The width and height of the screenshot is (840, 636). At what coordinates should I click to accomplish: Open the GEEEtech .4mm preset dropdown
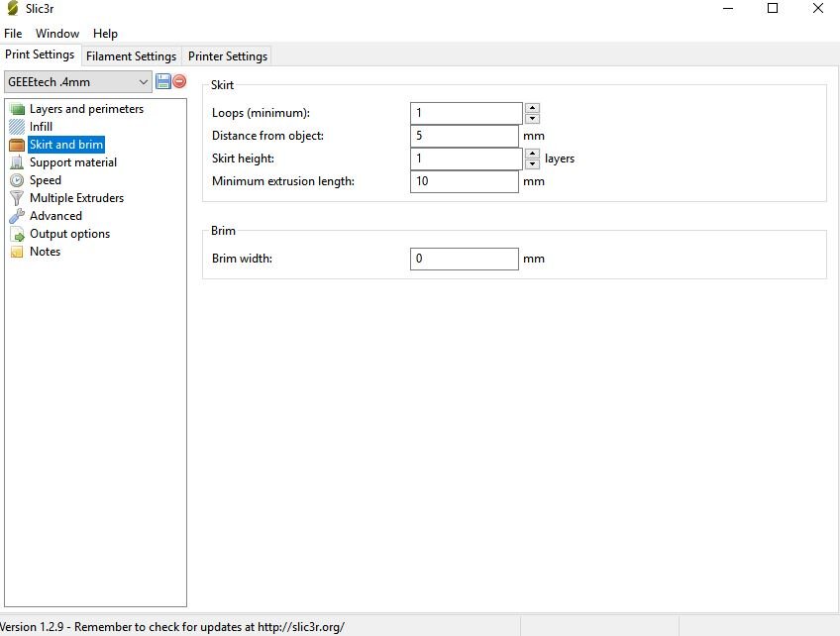pyautogui.click(x=78, y=82)
